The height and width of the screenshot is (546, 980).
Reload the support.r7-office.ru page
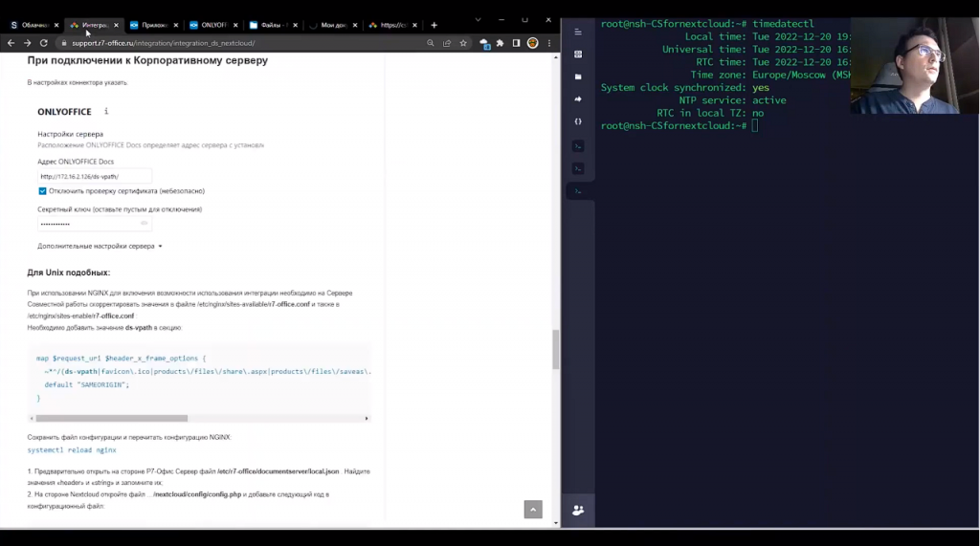point(44,43)
